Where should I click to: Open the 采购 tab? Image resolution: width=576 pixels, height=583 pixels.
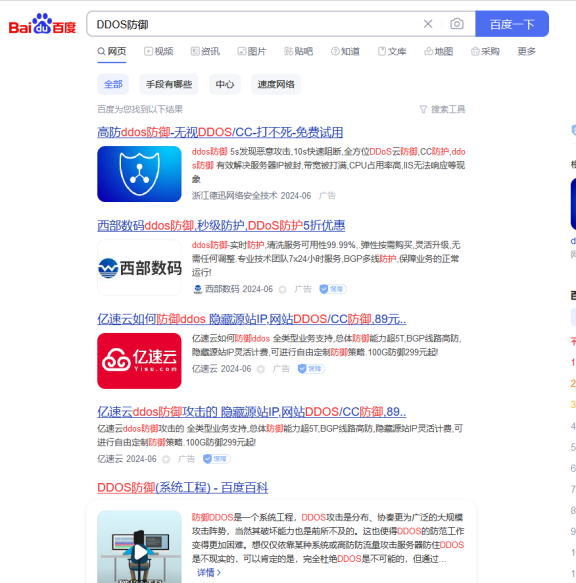point(485,51)
